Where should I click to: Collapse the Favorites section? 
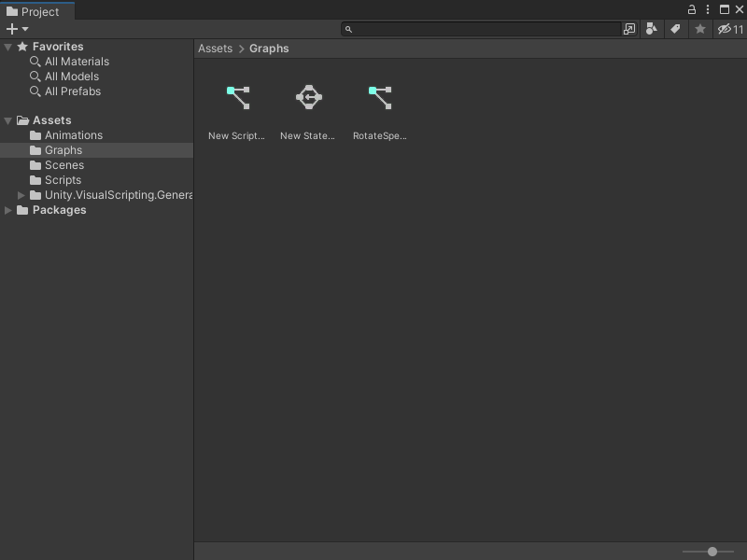pyautogui.click(x=9, y=46)
